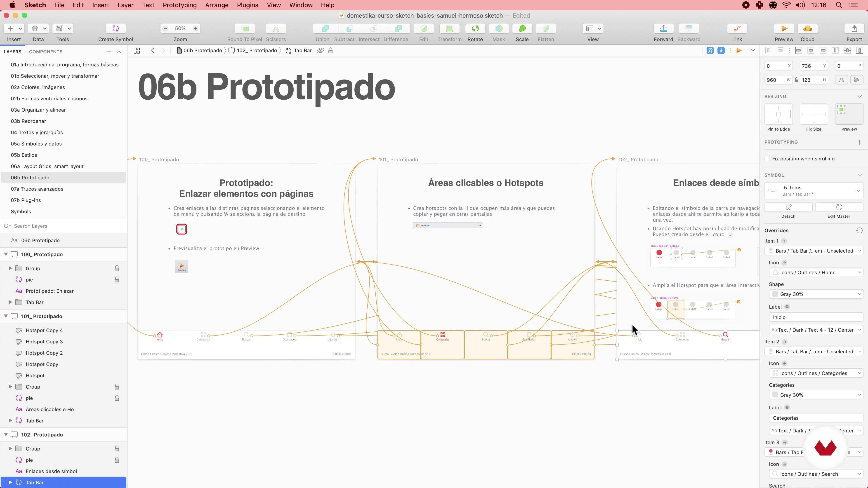Select the Transform tool
The height and width of the screenshot is (488, 868).
pos(450,29)
